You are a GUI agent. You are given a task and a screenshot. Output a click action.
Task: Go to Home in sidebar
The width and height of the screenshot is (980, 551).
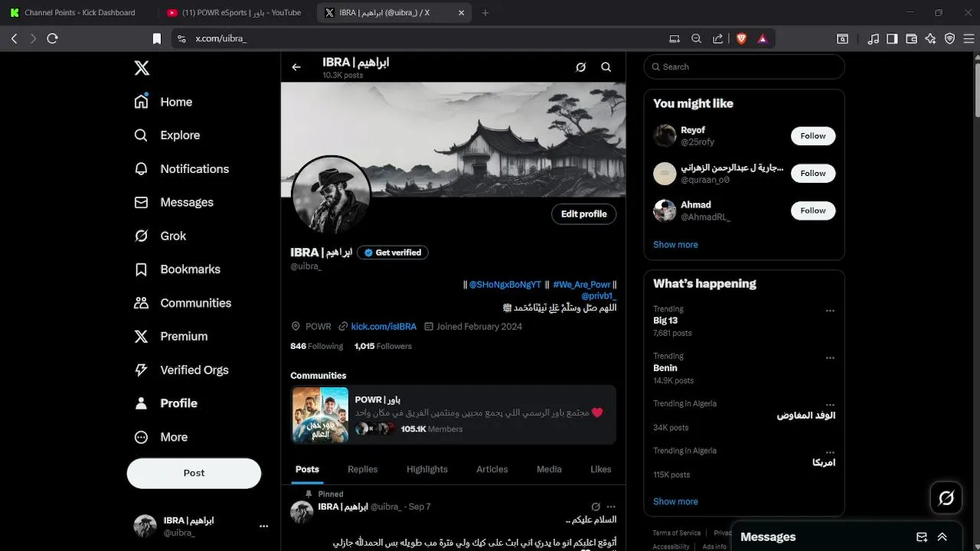click(163, 102)
